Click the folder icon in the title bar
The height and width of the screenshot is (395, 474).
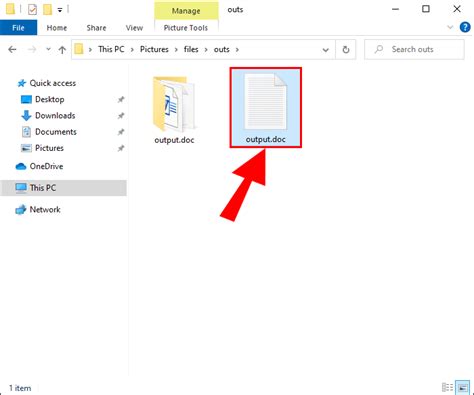tap(11, 9)
